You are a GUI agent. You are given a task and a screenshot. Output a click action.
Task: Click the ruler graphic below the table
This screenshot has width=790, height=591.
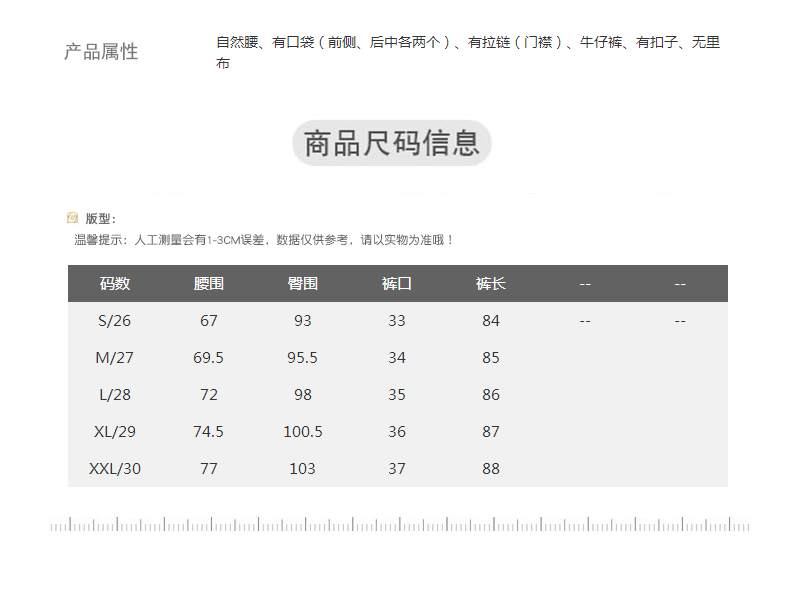pyautogui.click(x=400, y=525)
